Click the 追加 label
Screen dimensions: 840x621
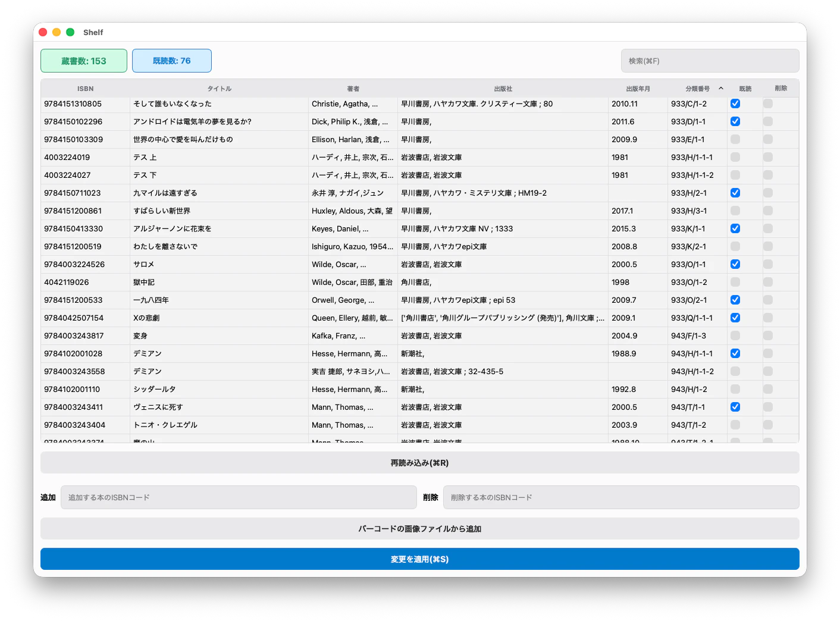[x=48, y=497]
